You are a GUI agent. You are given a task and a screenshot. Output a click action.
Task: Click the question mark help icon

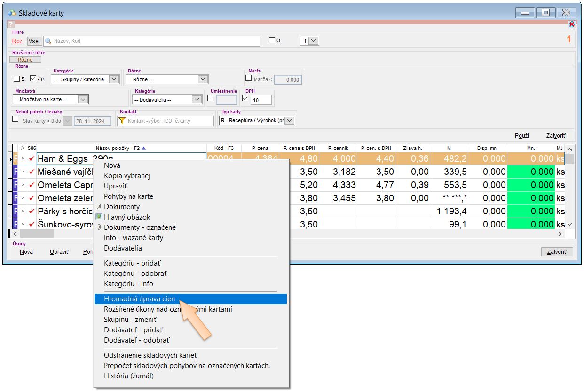pos(11,24)
